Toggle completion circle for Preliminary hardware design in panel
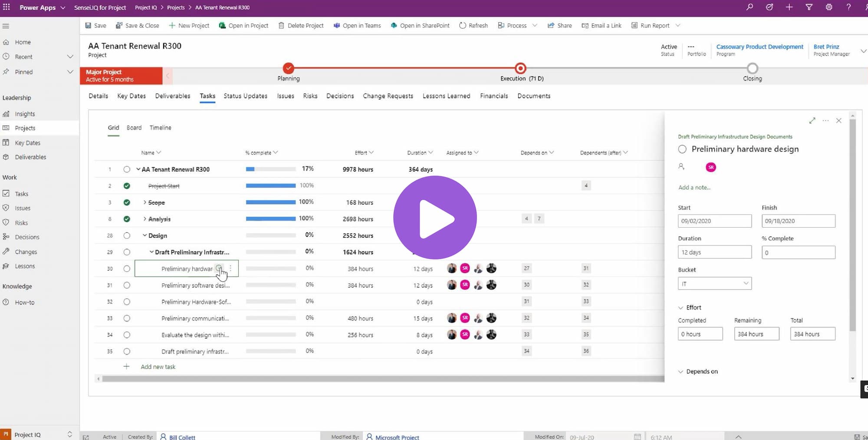Screen dimensions: 868x440 [682, 149]
